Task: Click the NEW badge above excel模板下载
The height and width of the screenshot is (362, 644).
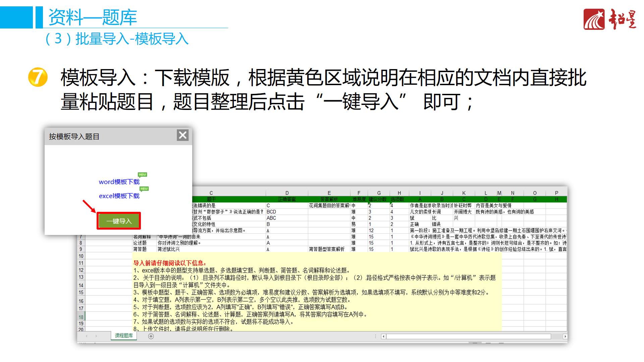Action: [144, 189]
